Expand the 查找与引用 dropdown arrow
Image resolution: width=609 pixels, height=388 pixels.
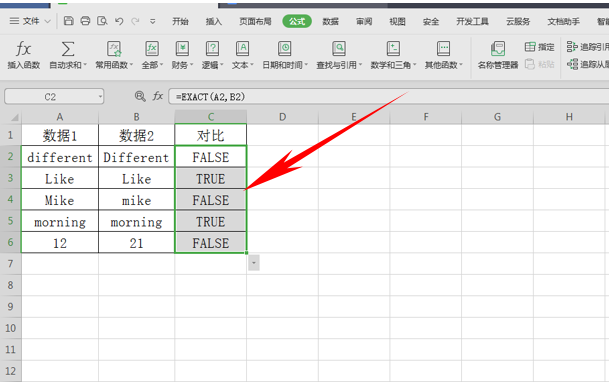point(360,65)
